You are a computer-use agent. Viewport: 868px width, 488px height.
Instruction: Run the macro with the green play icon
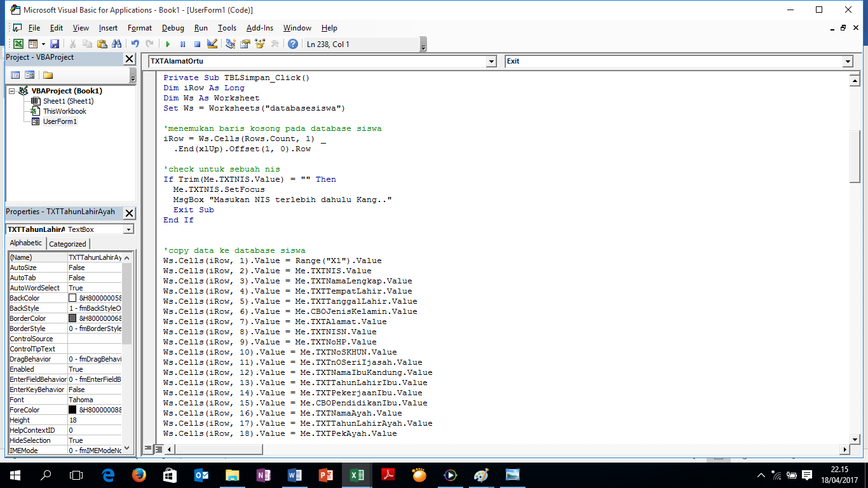[168, 44]
